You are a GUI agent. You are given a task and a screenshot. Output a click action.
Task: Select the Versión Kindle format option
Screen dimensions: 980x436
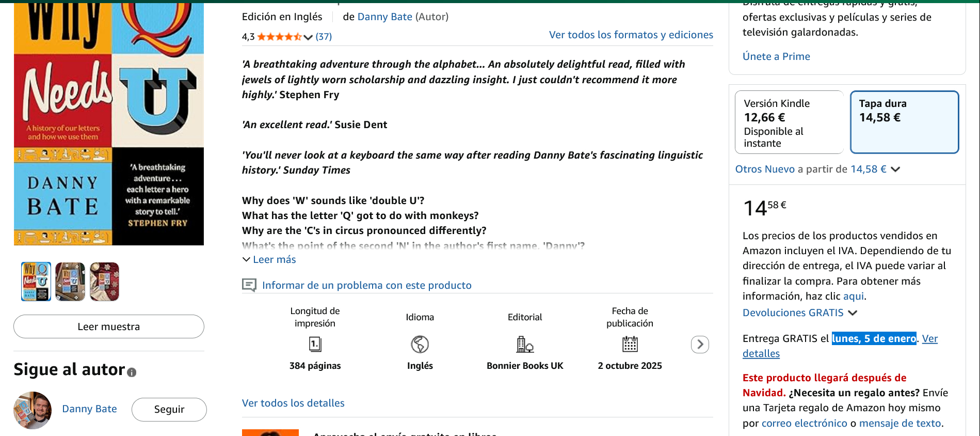coord(789,122)
